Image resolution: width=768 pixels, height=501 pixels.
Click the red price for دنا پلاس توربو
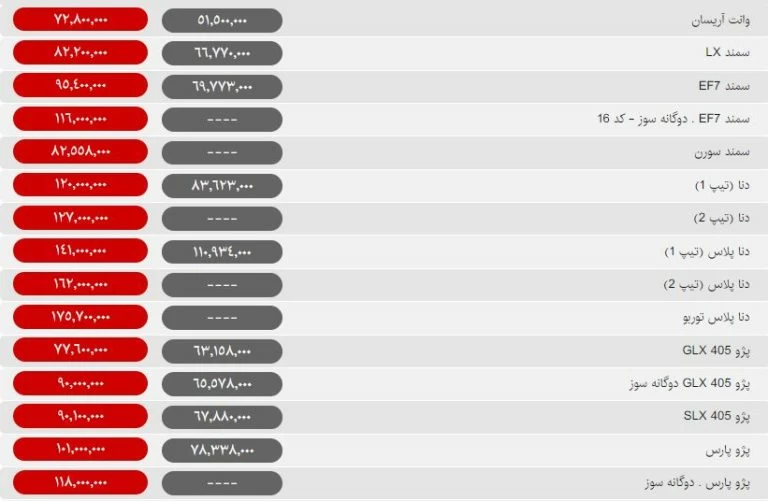(x=81, y=317)
